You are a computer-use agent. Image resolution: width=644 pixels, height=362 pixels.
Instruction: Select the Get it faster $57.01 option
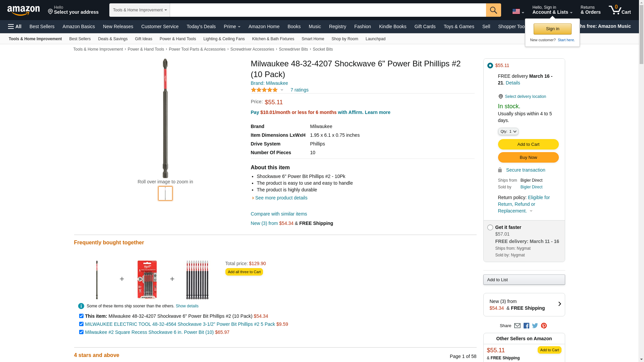(490, 228)
